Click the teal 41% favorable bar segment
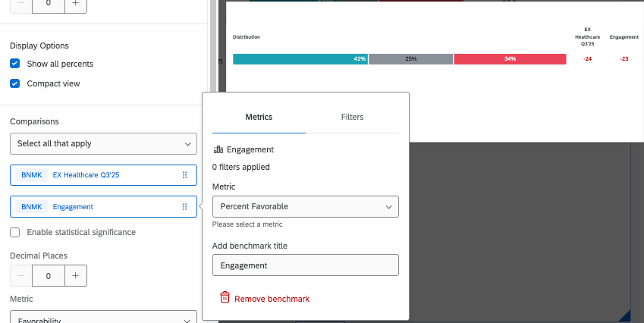 coord(300,59)
